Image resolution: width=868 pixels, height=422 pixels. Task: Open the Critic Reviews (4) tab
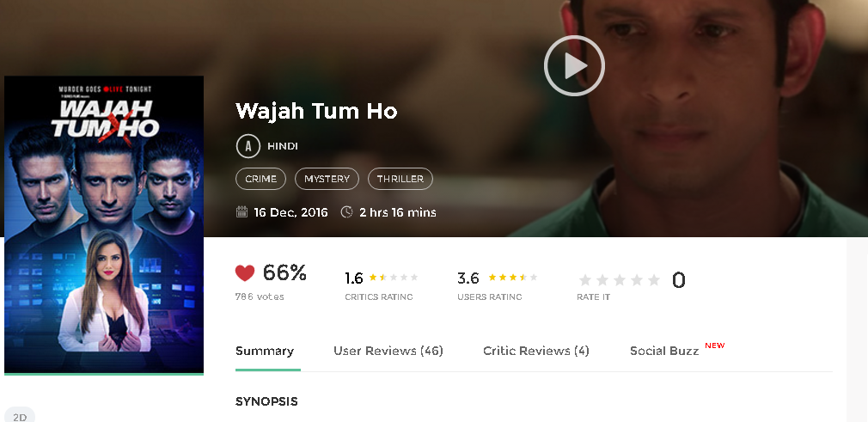tap(536, 352)
